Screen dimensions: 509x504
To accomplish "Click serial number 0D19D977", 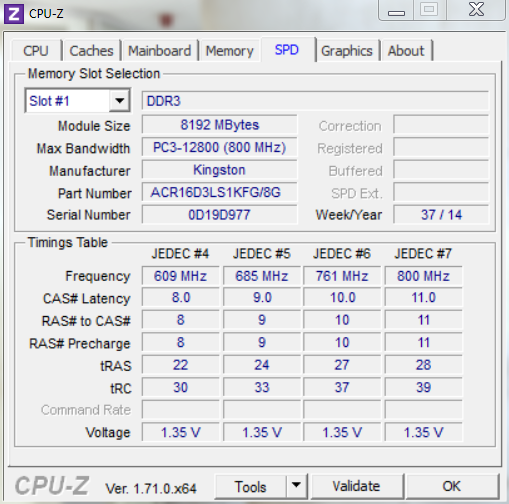I will coord(219,215).
